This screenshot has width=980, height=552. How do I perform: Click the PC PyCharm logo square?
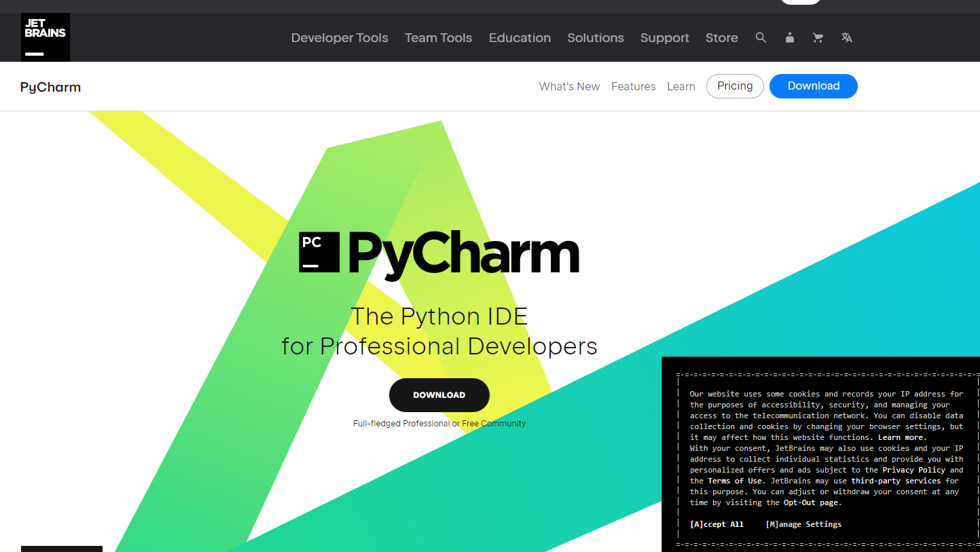point(319,252)
